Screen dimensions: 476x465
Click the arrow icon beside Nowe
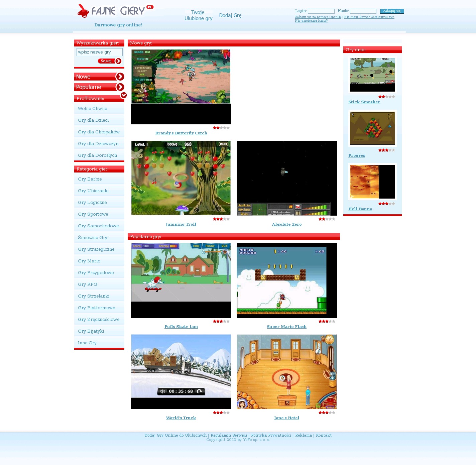click(120, 77)
